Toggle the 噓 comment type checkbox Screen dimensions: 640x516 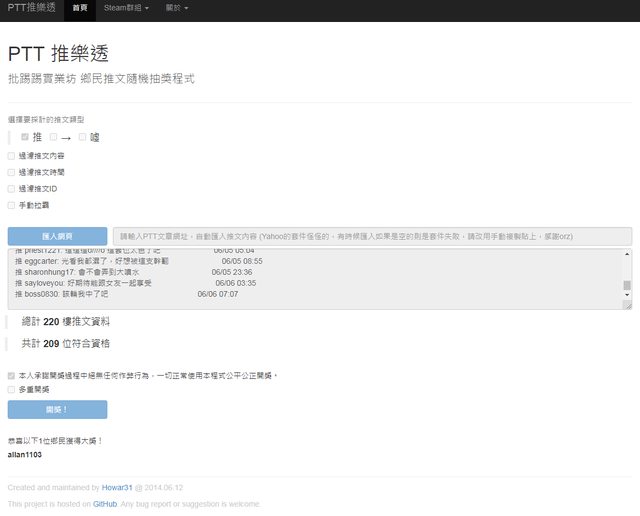tap(83, 137)
